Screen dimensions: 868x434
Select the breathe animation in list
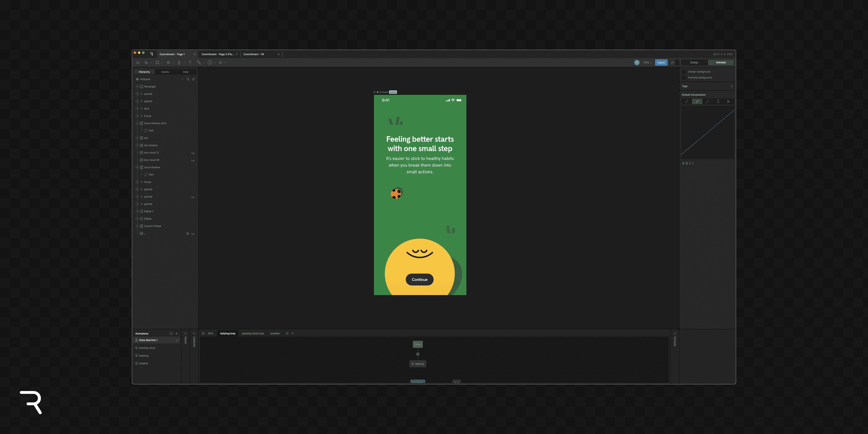coord(144,363)
